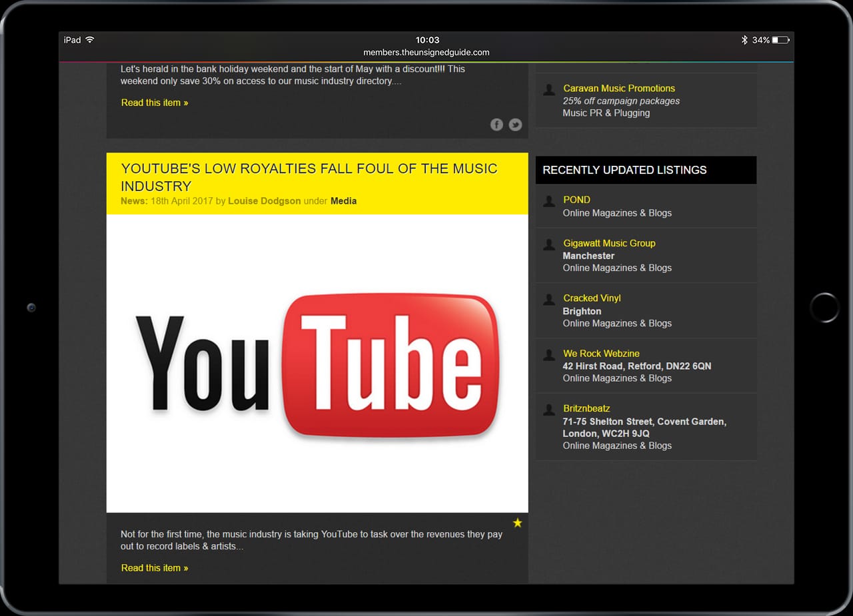The height and width of the screenshot is (616, 853).
Task: Click the person icon beside POND
Action: click(549, 200)
